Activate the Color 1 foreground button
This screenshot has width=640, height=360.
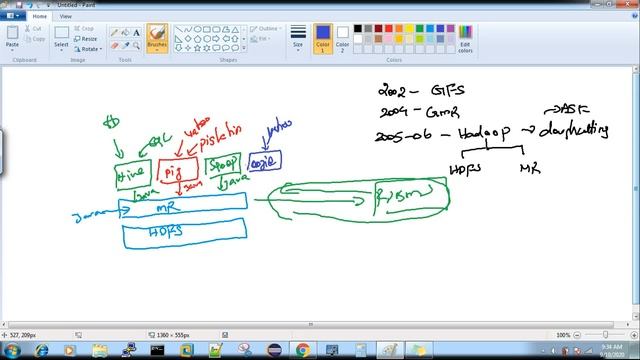(x=322, y=38)
